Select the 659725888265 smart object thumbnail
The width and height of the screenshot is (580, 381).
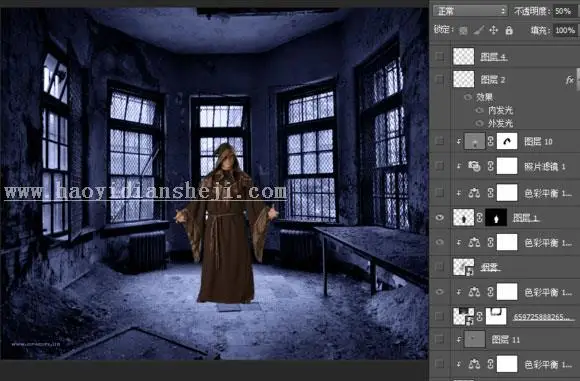point(463,317)
